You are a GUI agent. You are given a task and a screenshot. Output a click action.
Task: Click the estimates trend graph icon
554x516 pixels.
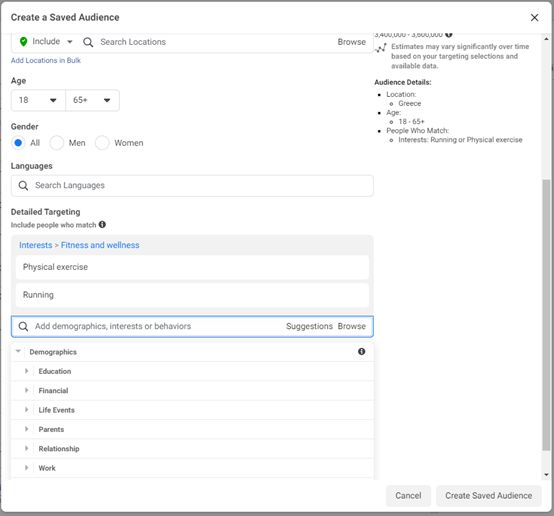(x=381, y=48)
